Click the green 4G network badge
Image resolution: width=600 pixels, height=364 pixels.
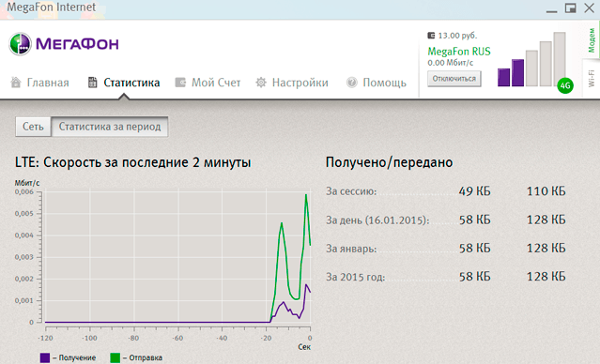click(x=565, y=85)
